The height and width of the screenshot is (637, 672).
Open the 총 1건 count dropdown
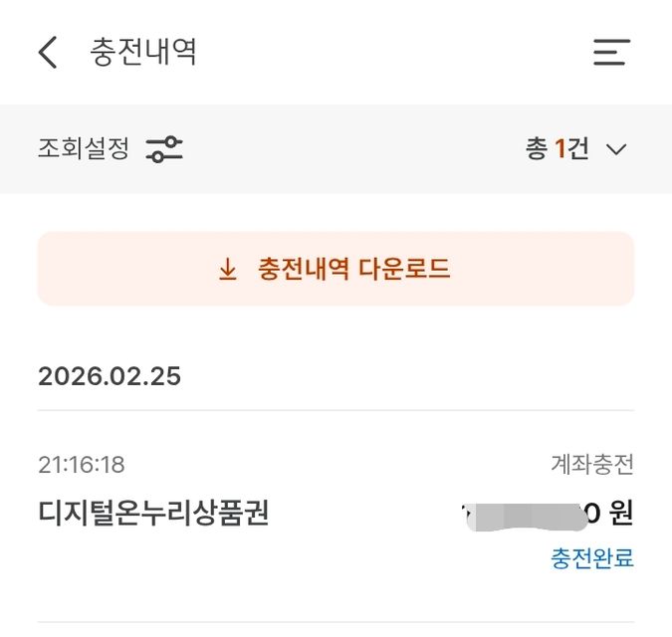[557, 149]
